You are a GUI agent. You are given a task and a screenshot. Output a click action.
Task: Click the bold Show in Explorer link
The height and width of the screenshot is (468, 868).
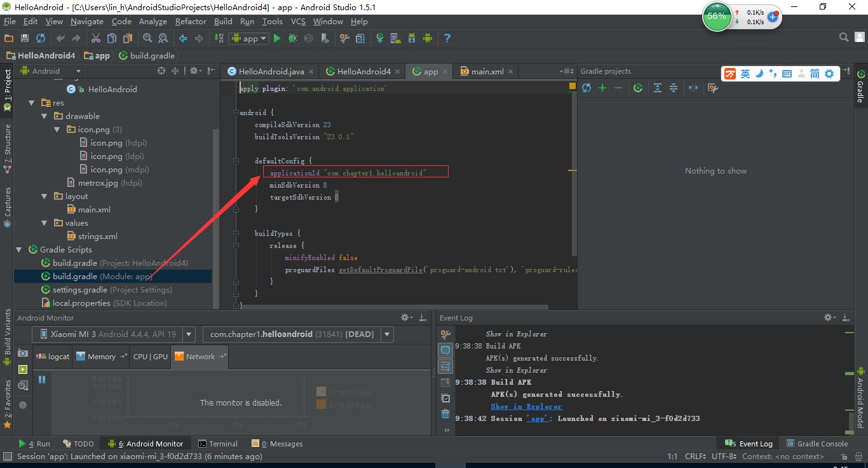click(526, 406)
